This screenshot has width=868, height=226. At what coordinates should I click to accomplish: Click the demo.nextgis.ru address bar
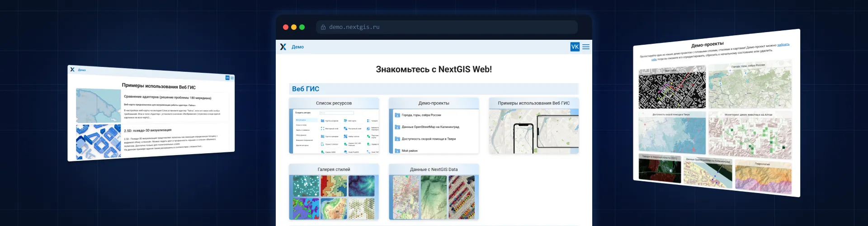[447, 27]
